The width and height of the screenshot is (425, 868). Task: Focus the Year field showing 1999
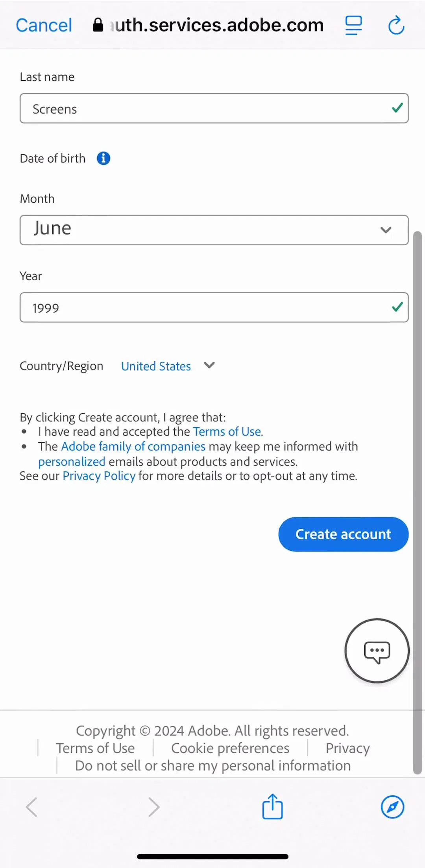[x=214, y=307]
